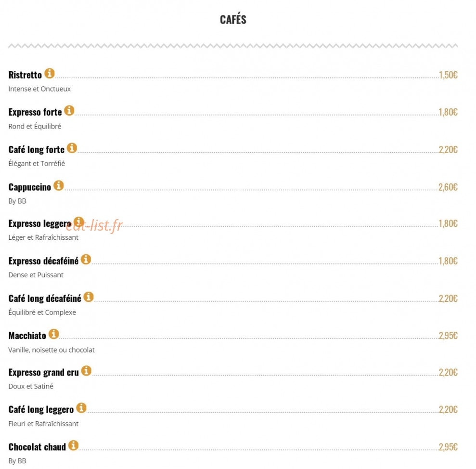Show Cappuccino info icon details
The image size is (476, 469).
point(59,185)
